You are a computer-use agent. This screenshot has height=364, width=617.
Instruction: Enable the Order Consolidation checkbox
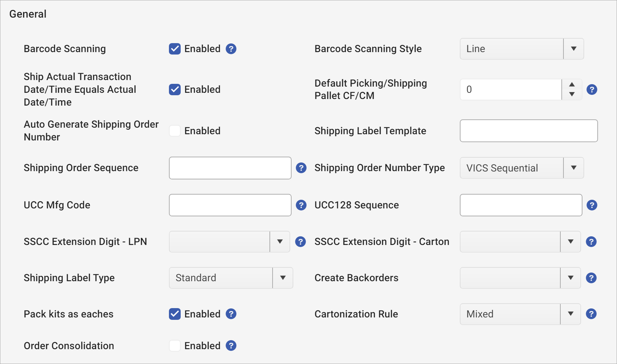tap(175, 346)
